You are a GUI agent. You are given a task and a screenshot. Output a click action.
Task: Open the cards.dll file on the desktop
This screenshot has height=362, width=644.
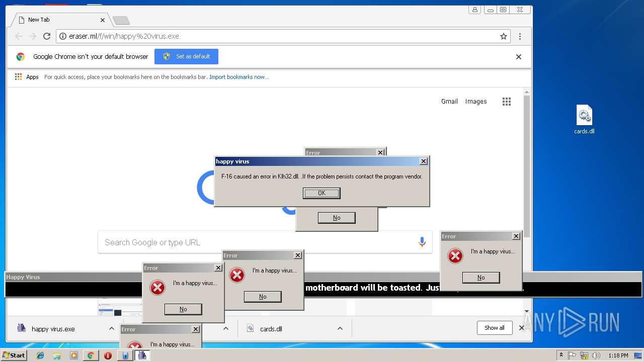click(584, 120)
